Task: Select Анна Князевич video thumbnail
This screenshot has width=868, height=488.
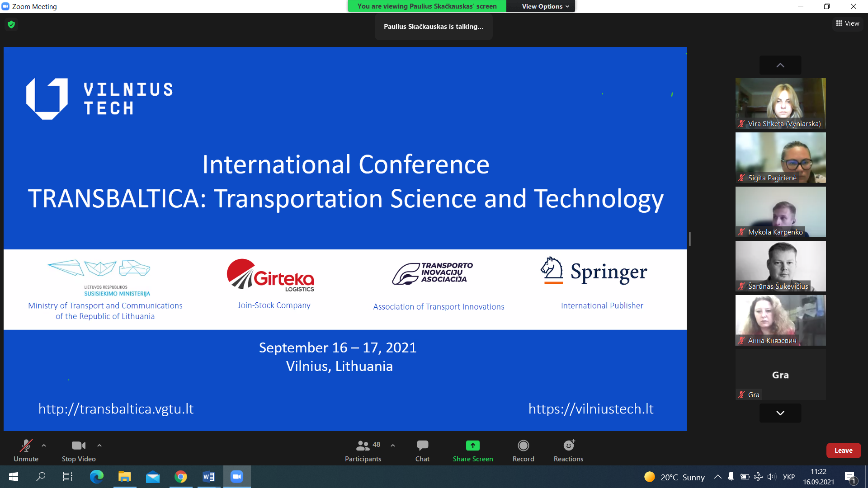Action: click(x=780, y=320)
